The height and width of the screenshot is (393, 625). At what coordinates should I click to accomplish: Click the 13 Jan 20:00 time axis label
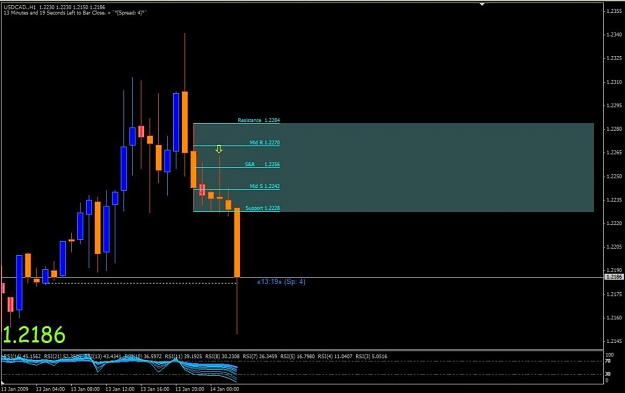pos(190,389)
